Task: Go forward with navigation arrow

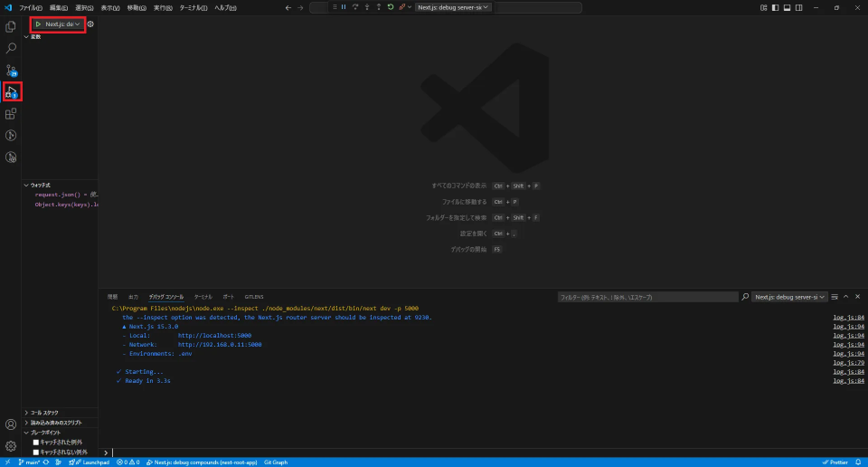Action: click(300, 8)
